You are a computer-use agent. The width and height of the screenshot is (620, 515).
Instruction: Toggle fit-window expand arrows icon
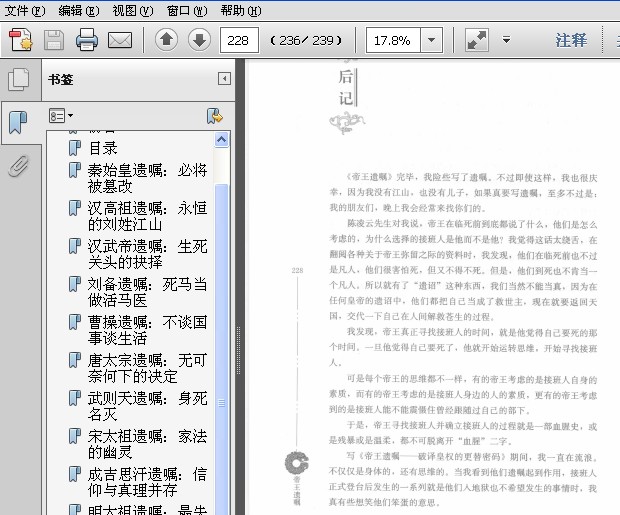coord(477,40)
